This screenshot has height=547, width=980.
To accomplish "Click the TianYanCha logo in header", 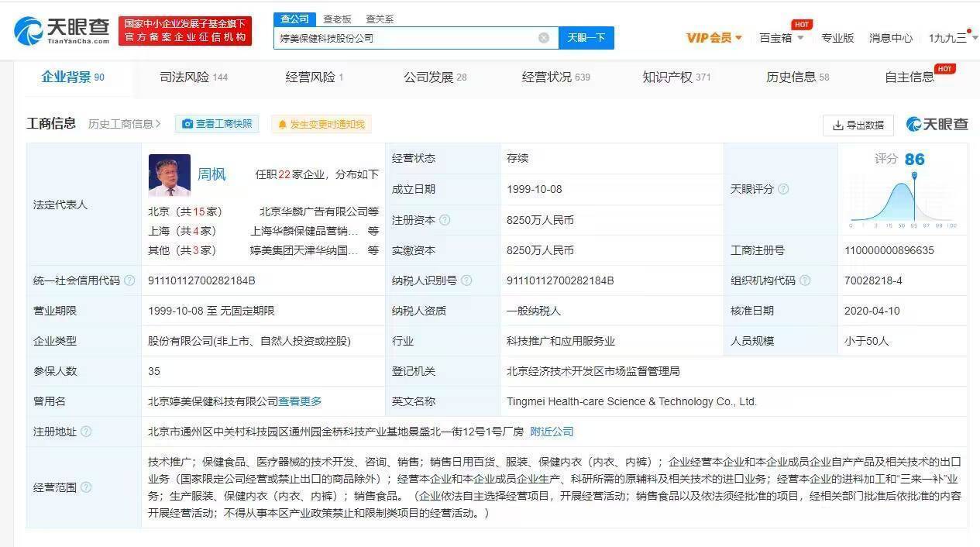I will click(x=62, y=31).
